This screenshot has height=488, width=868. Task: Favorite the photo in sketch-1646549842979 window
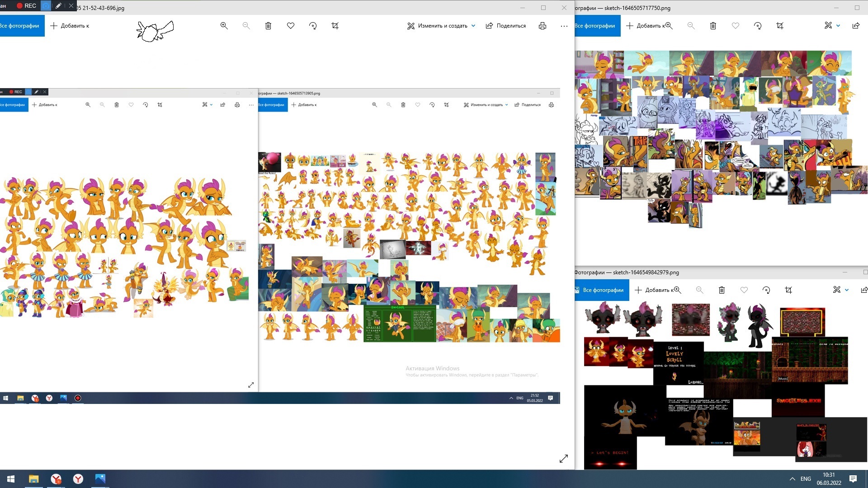click(x=744, y=290)
